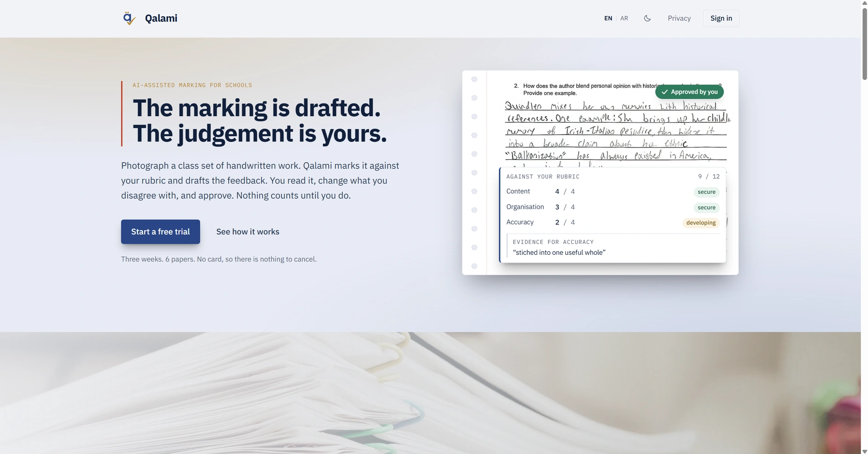The image size is (868, 454).
Task: Click the stacked papers photo
Action: click(x=430, y=393)
